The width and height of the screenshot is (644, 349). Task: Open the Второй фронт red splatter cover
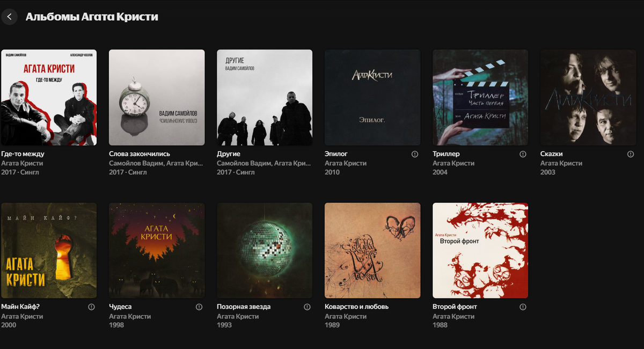pyautogui.click(x=480, y=250)
